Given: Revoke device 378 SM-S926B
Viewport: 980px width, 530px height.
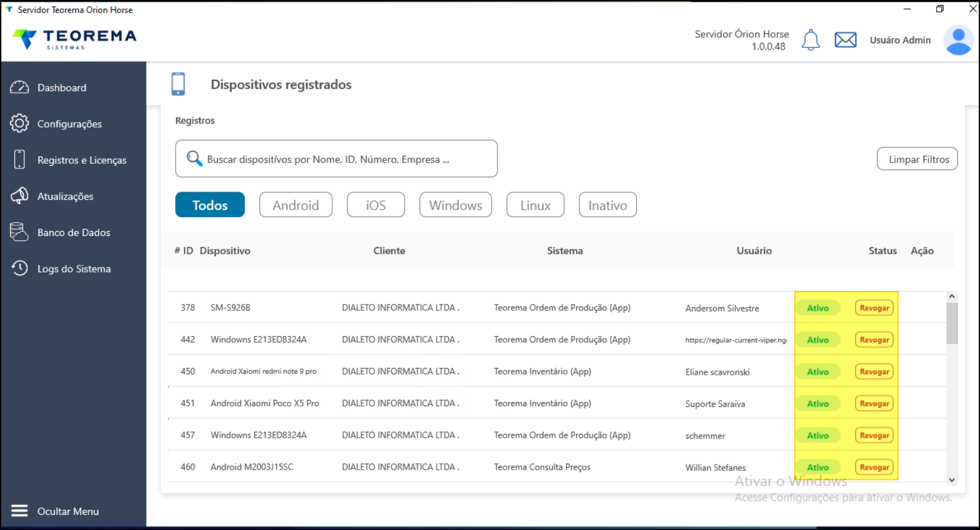Looking at the screenshot, I should click(874, 308).
